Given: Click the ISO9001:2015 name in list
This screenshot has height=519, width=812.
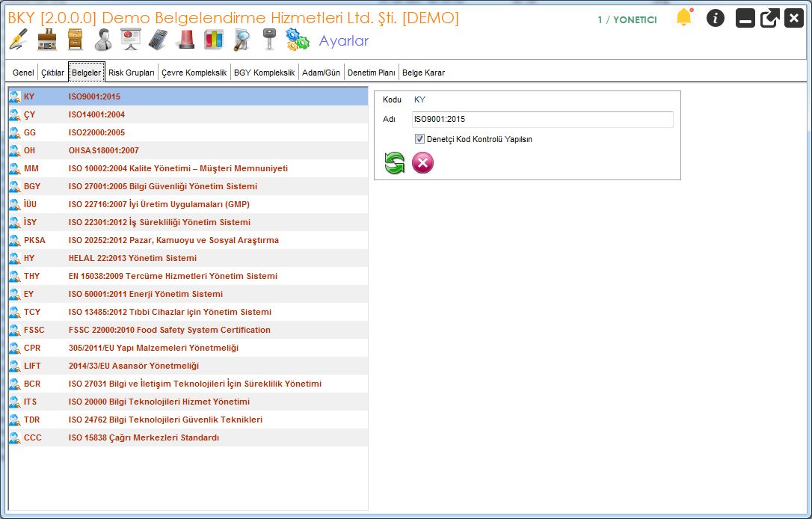Looking at the screenshot, I should (x=94, y=97).
